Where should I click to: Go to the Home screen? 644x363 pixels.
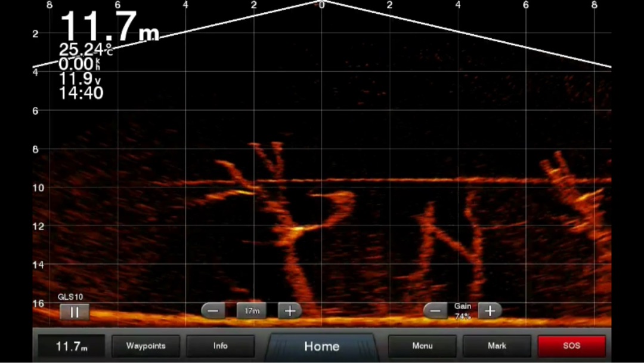pos(322,346)
